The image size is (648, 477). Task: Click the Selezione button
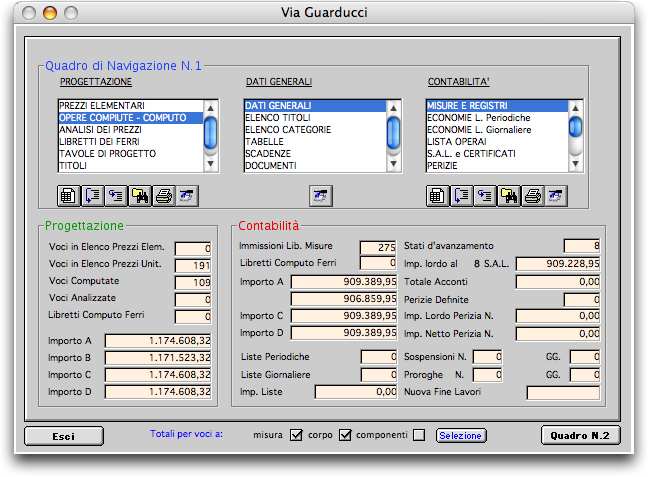click(461, 436)
